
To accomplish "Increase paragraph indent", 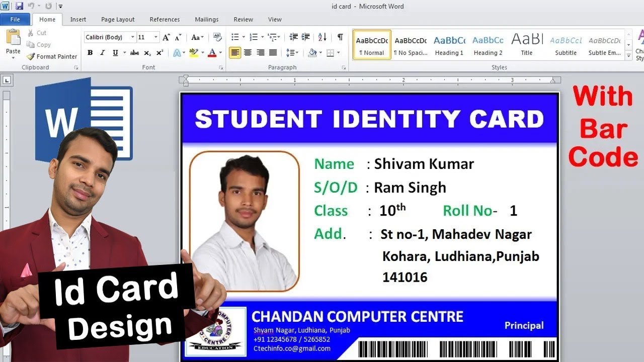I will coord(305,37).
